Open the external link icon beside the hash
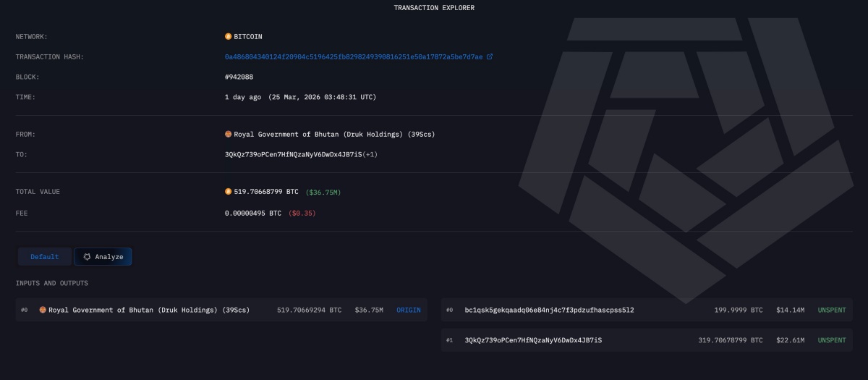Viewport: 868px width, 380px height. pos(490,56)
